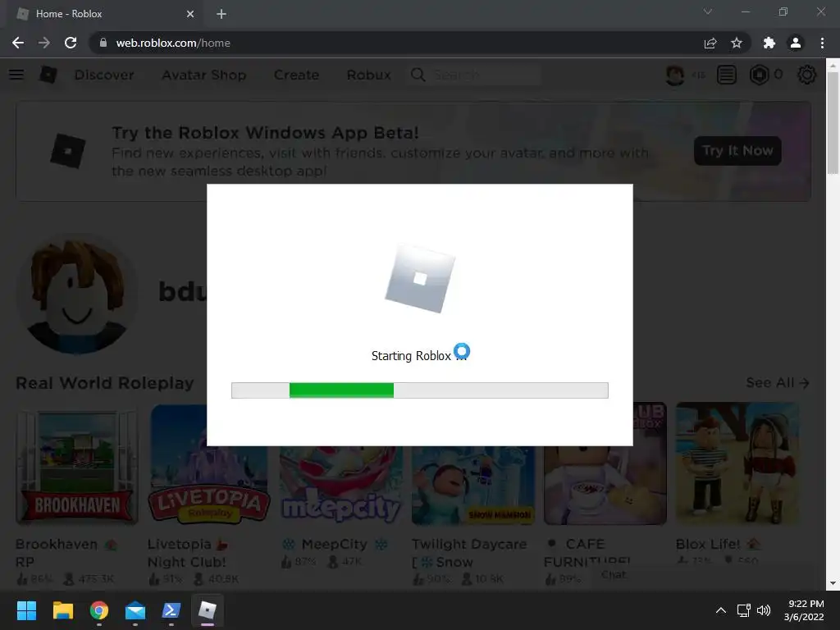Click the search magnifier icon
The width and height of the screenshot is (840, 630).
click(x=418, y=75)
